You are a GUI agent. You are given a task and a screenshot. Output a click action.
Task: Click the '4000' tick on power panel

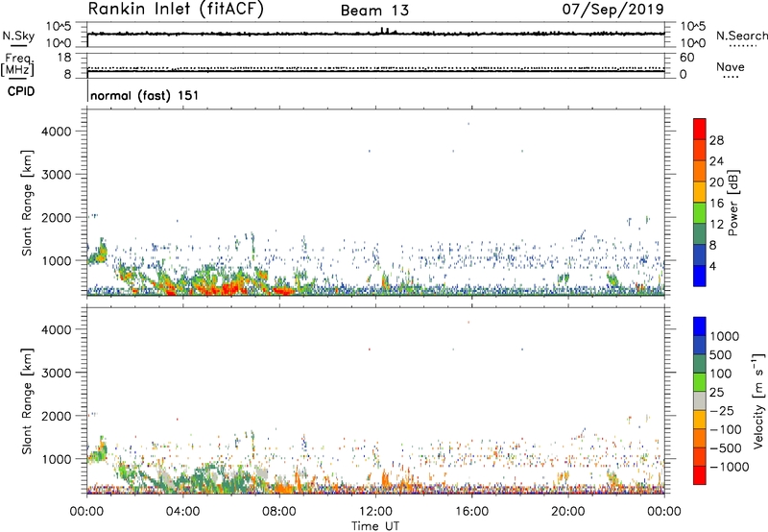tap(57, 132)
